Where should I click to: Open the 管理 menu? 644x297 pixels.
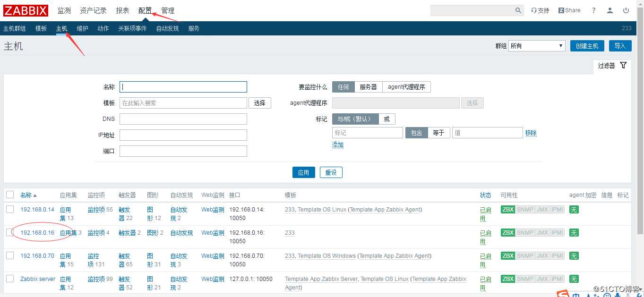point(168,10)
